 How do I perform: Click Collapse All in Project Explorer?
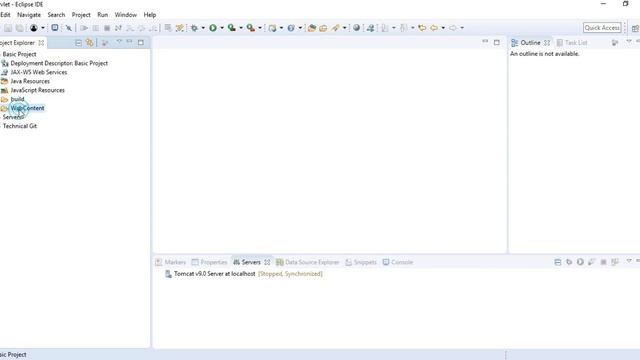[78, 42]
